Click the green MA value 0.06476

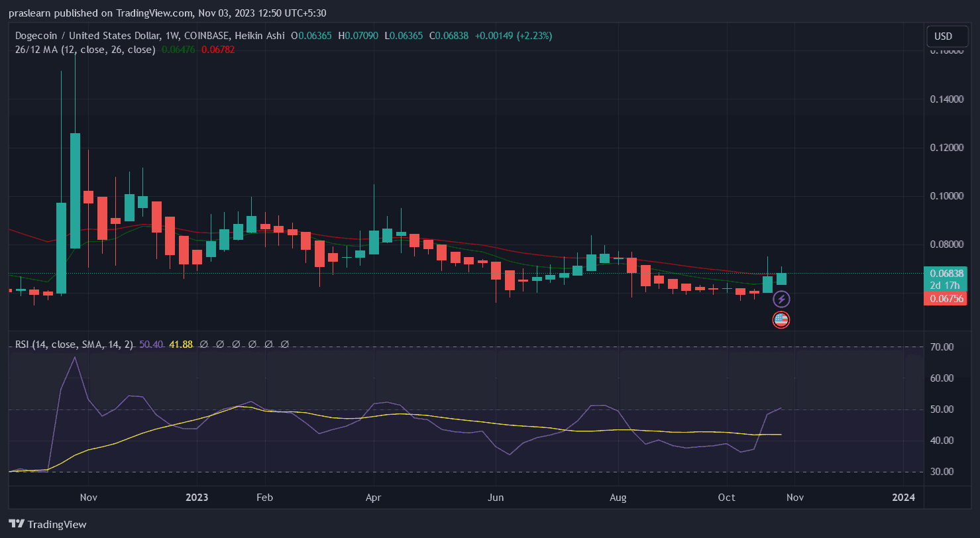click(178, 49)
